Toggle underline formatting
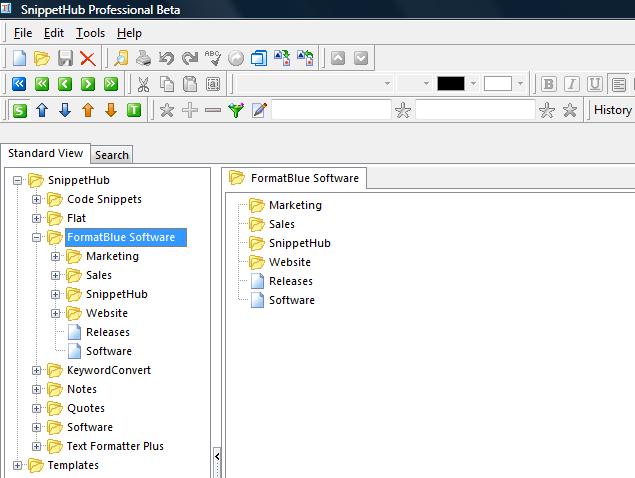 coord(595,84)
